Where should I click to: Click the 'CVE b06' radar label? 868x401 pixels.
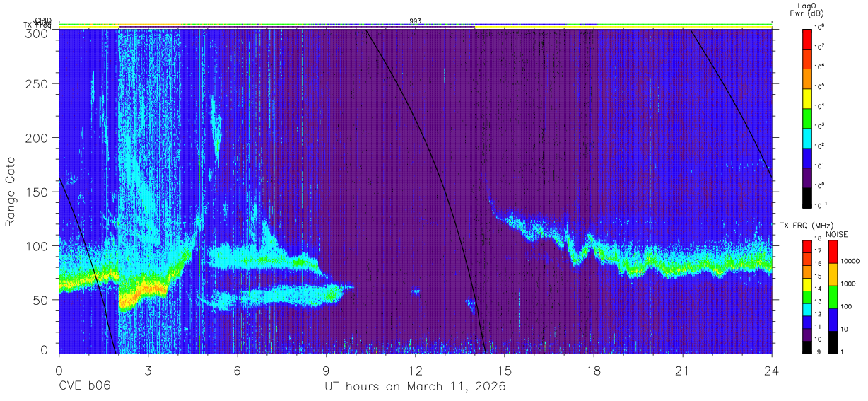[x=85, y=387]
